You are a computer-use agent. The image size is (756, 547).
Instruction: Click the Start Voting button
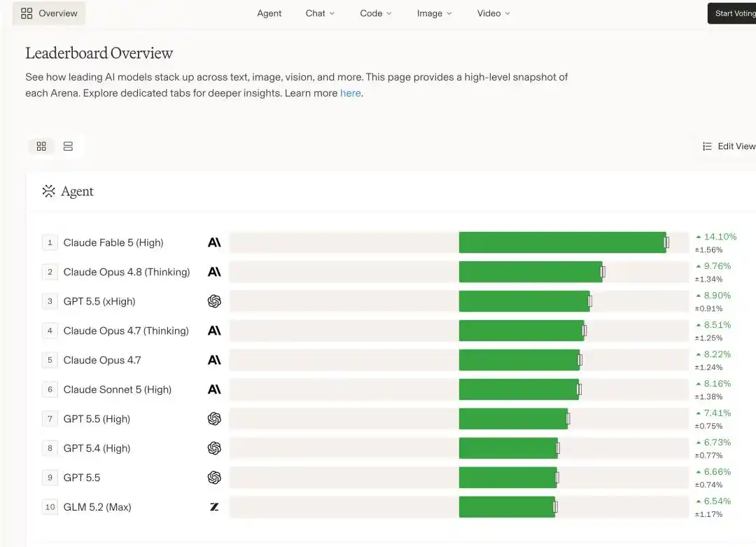pos(732,13)
